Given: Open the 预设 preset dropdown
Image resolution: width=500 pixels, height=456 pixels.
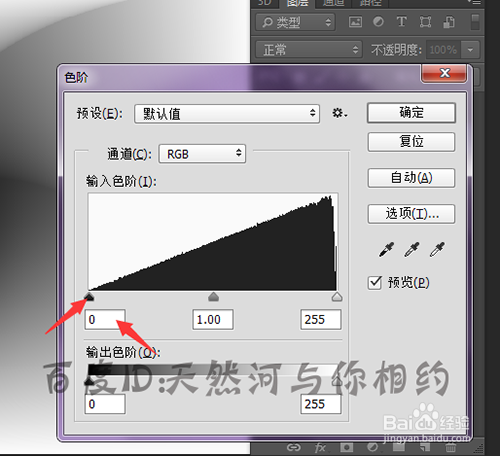Looking at the screenshot, I should tap(227, 114).
